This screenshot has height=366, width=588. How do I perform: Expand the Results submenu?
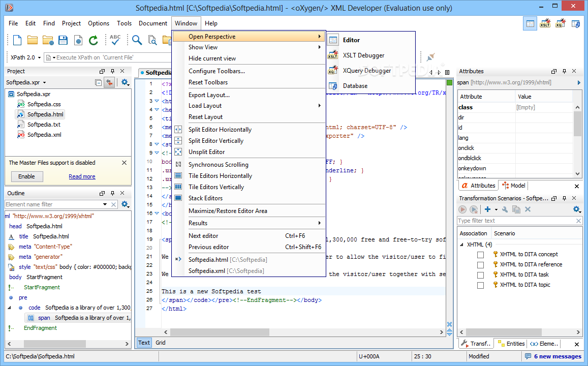(x=249, y=223)
